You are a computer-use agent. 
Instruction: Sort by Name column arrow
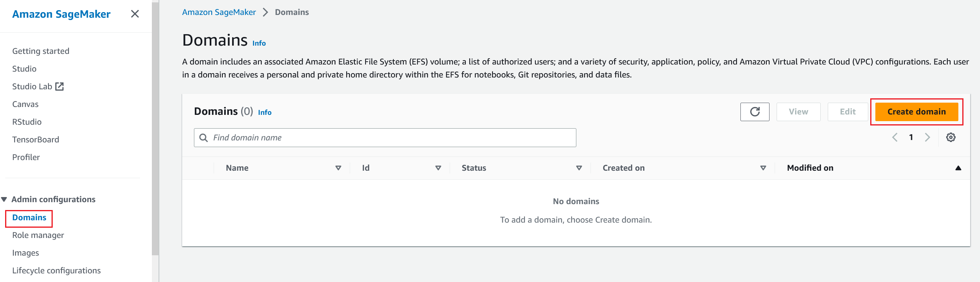pos(338,168)
